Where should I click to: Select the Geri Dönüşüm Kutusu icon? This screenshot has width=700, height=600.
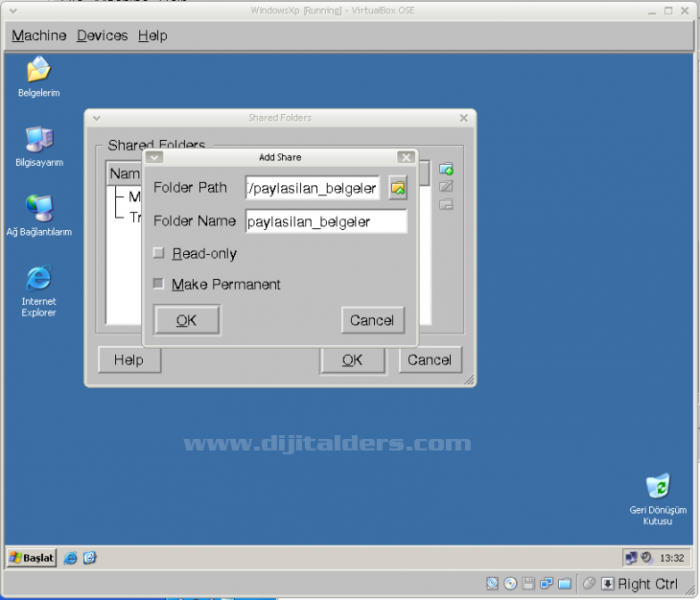(x=658, y=499)
